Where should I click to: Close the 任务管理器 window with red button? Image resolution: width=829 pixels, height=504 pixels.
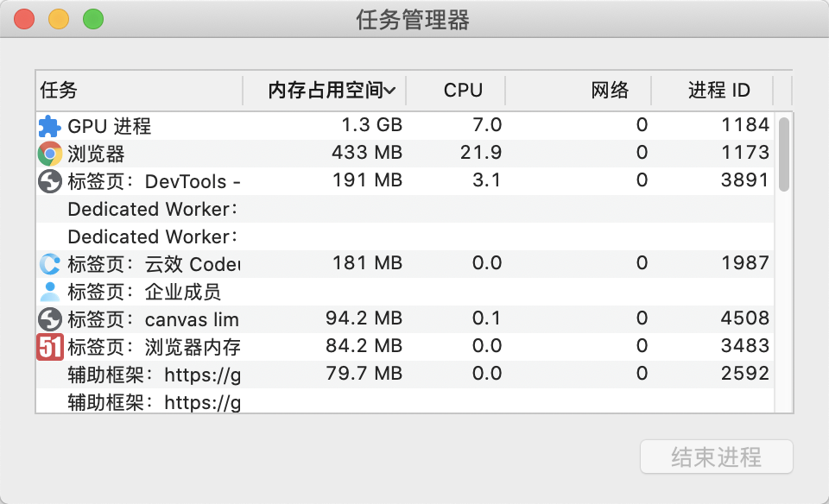(24, 19)
